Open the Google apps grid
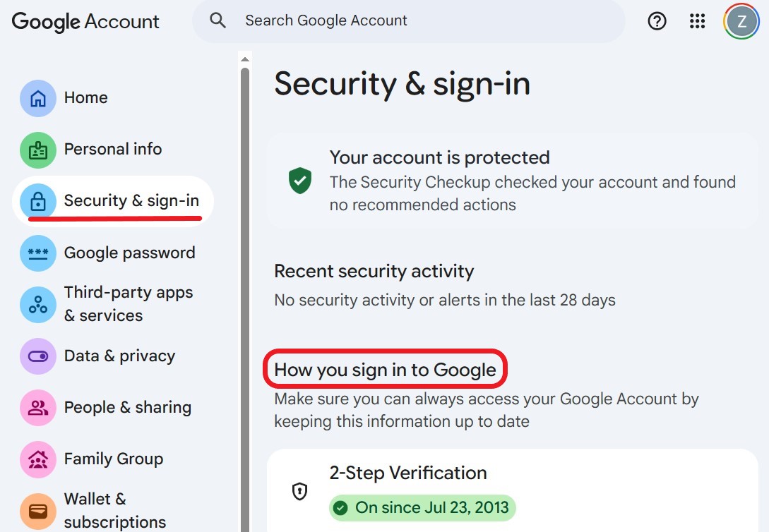The width and height of the screenshot is (769, 532). tap(697, 21)
